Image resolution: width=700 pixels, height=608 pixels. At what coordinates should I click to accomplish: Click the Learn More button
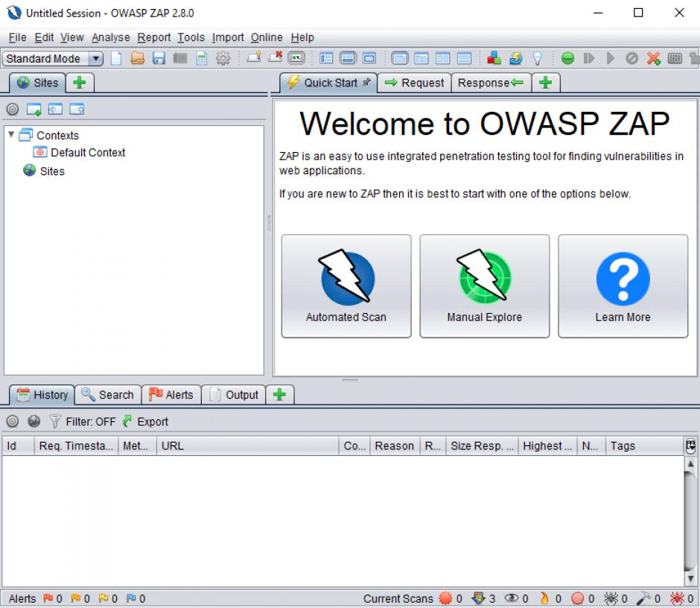[x=623, y=286]
